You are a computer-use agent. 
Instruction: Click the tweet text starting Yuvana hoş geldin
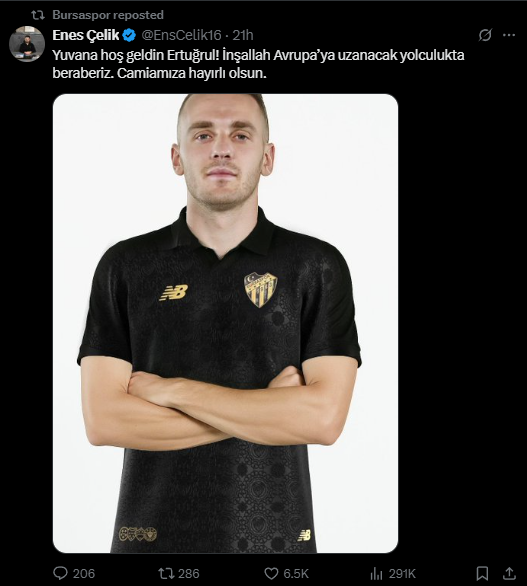click(x=258, y=64)
